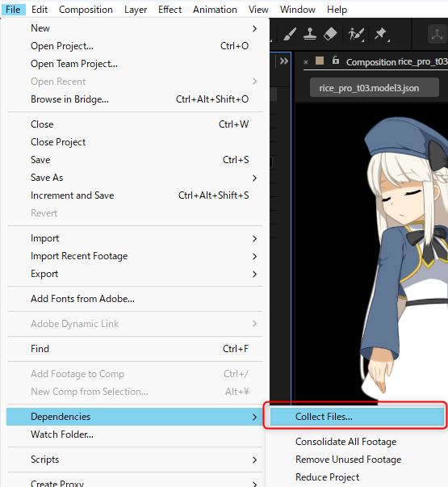Select the Clone Stamp tool
The width and height of the screenshot is (448, 487).
point(310,34)
